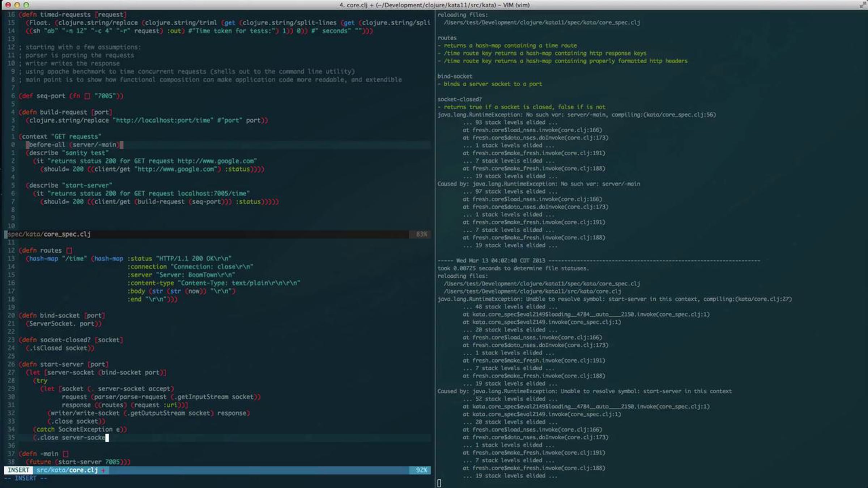Click the '/src/kata/core.clj' reloaded file path

click(x=532, y=291)
